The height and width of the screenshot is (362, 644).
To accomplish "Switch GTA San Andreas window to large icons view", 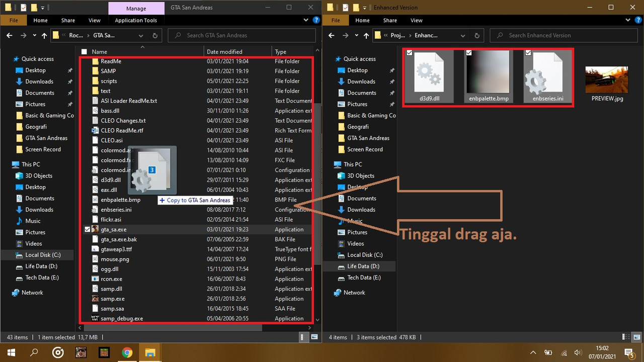I will pyautogui.click(x=314, y=337).
